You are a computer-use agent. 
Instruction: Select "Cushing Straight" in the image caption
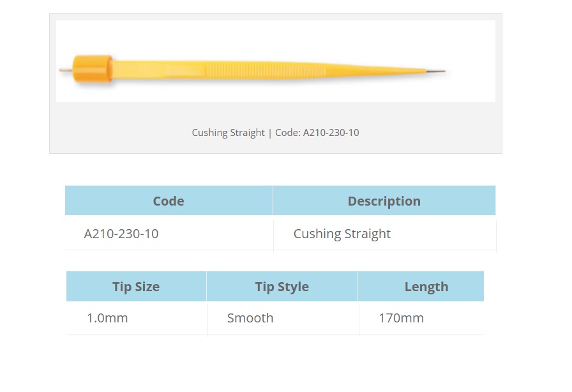(x=228, y=133)
